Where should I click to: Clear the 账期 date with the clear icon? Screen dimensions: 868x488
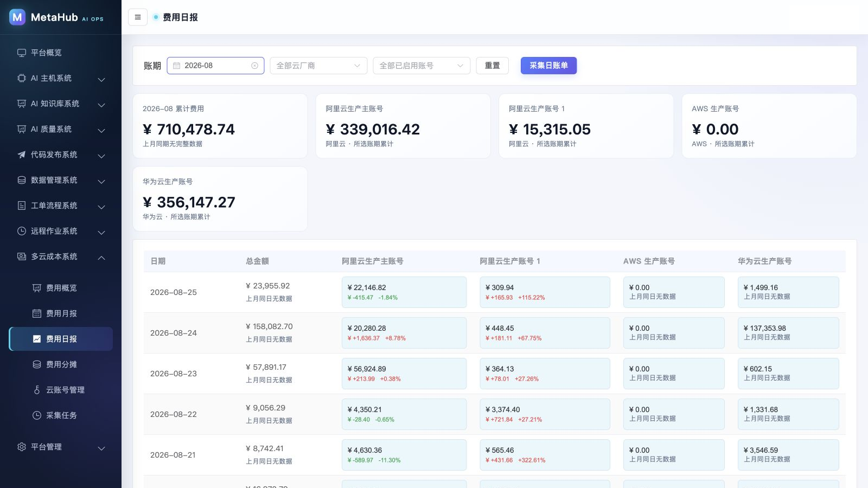(254, 66)
